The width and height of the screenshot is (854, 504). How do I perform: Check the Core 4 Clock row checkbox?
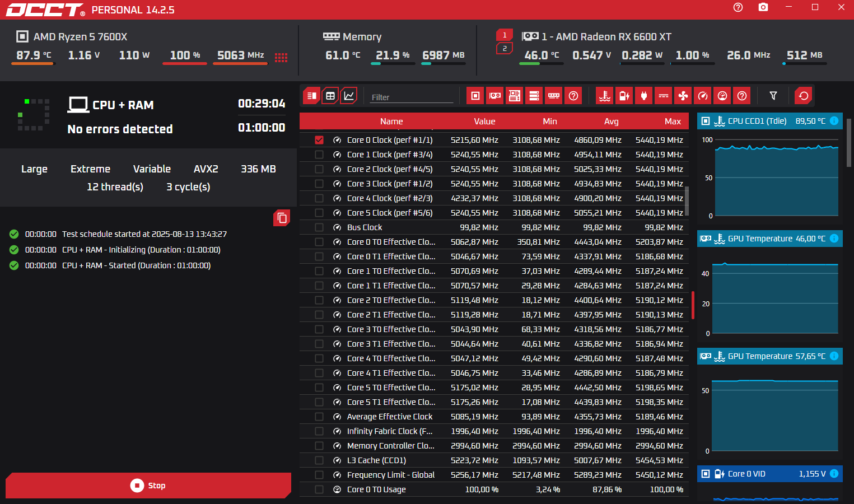coord(319,198)
